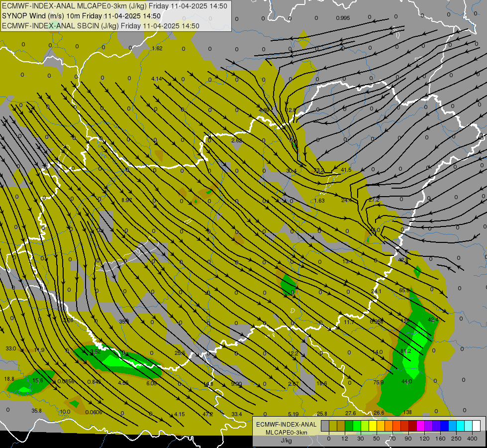This screenshot has width=487, height=448.
Task: Click the SBCIN header line
Action: [100, 26]
